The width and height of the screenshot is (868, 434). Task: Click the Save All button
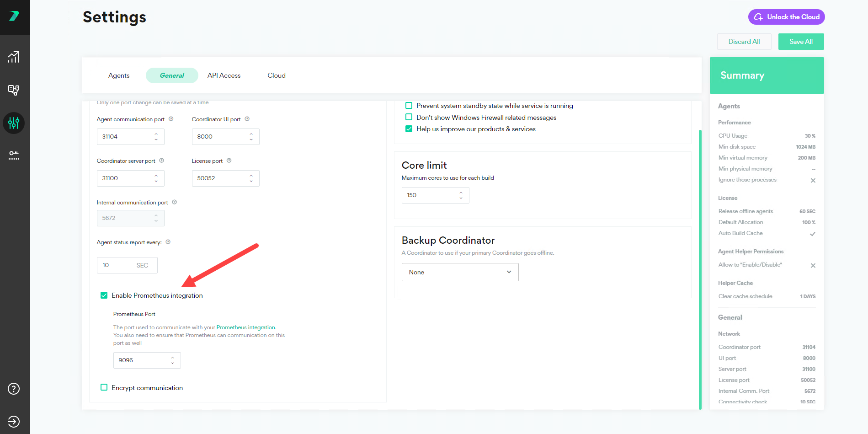click(x=801, y=42)
